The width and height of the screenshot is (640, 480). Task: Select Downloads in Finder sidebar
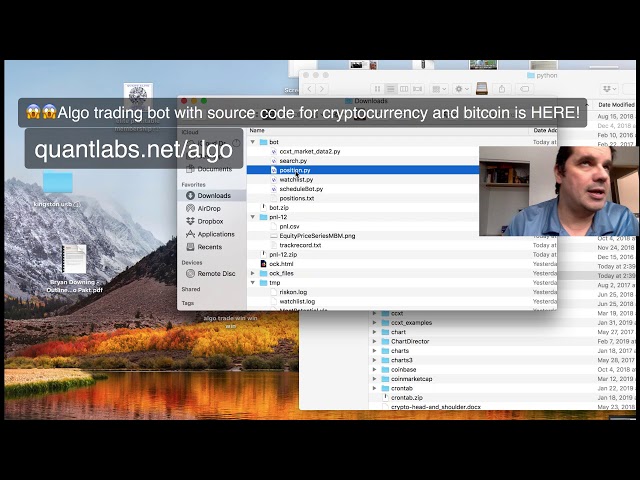click(x=212, y=196)
